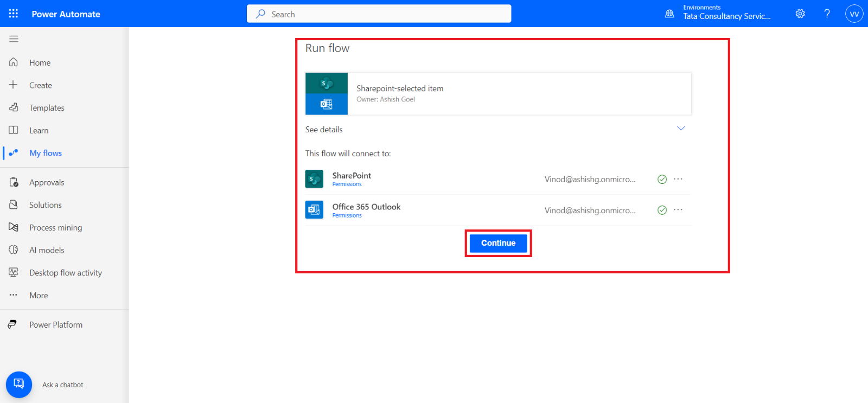Collapse the left navigation hamburger menu
Viewport: 868px width, 403px height.
[x=14, y=39]
